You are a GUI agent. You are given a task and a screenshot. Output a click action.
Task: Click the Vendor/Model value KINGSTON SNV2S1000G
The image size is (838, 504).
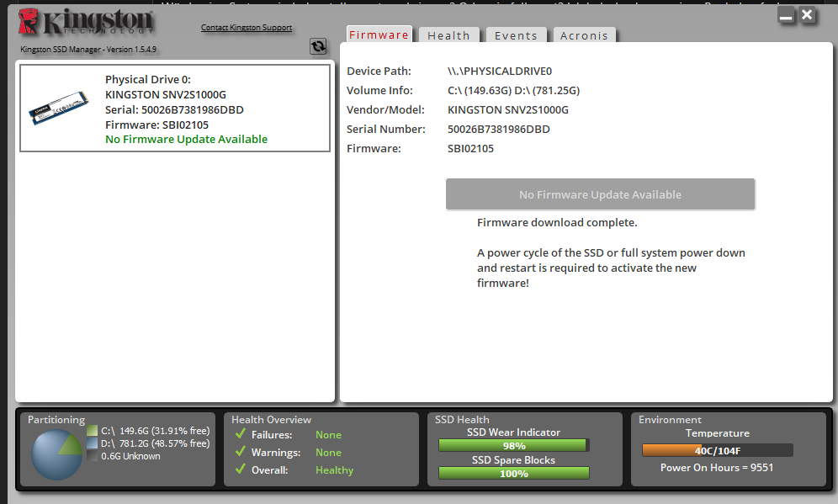(507, 109)
